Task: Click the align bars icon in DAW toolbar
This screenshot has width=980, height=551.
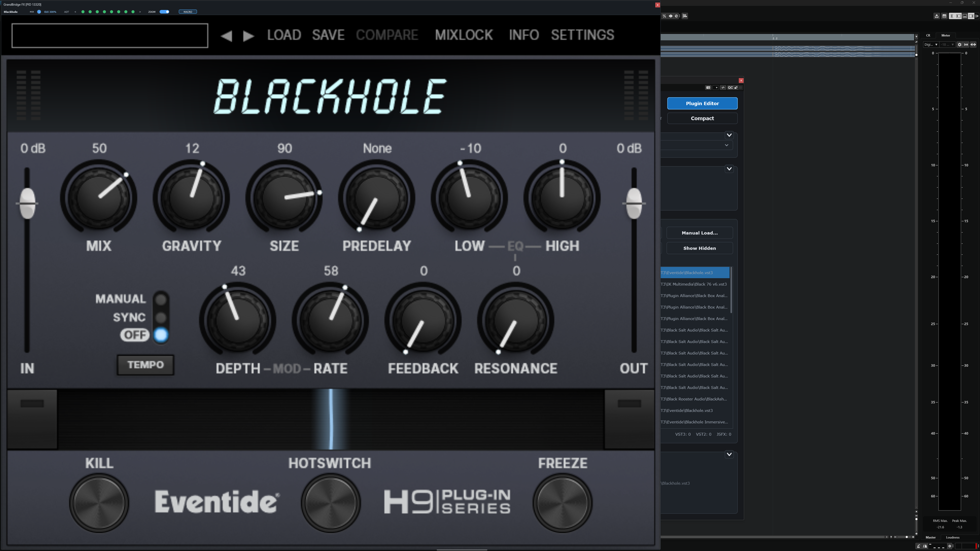Action: [x=685, y=16]
